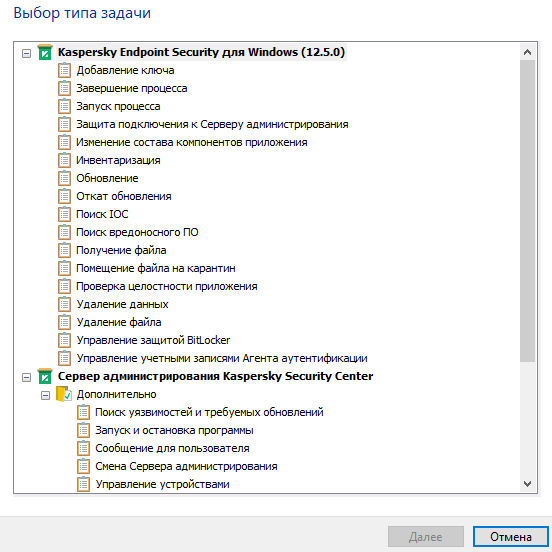Click the Kaspersky Endpoint Security application icon
This screenshot has width=552, height=552.
click(45, 52)
